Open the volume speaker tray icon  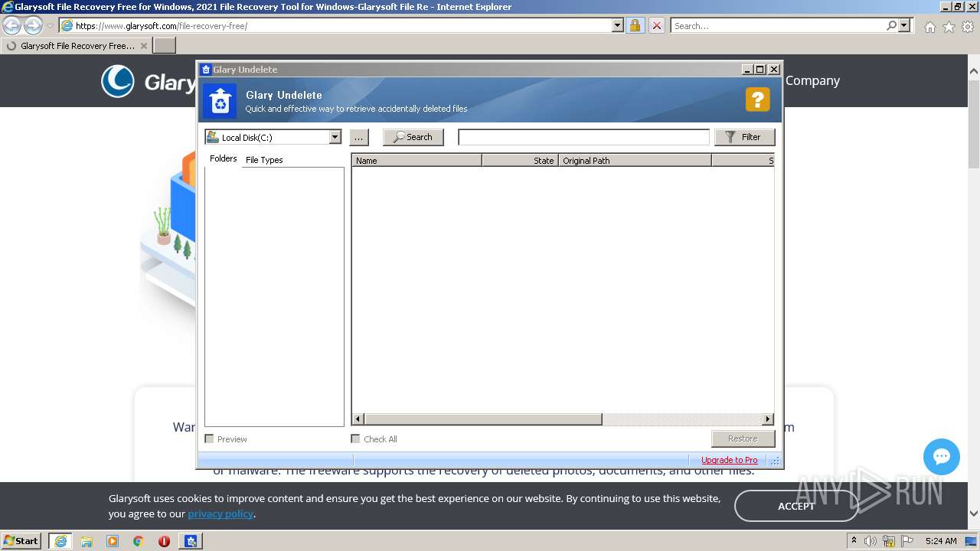point(871,541)
